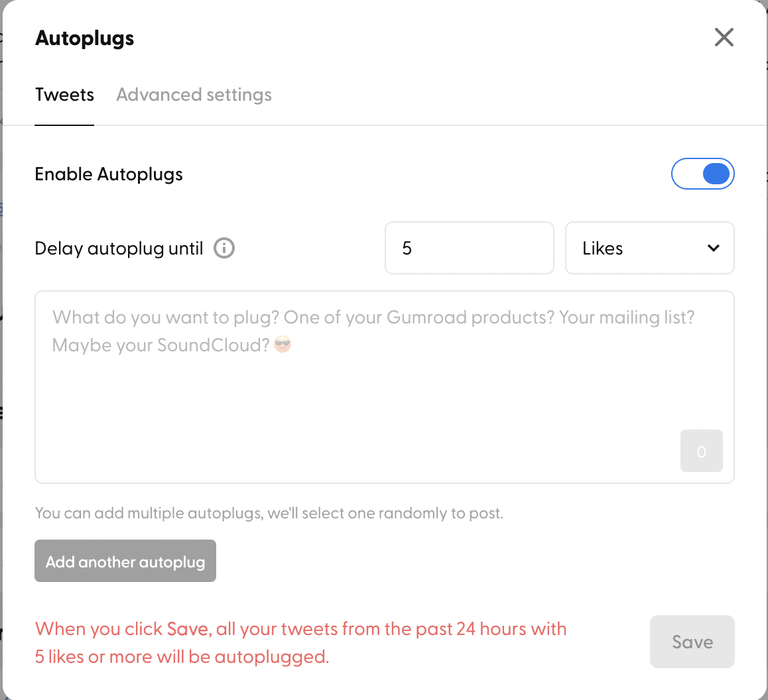Click the bold Save word in red warning
The width and height of the screenshot is (768, 700).
point(188,629)
